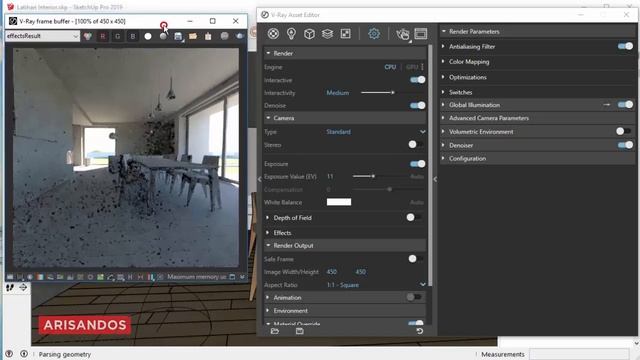
Task: Click the info icon in SketchUp status bar
Action: click(x=24, y=354)
